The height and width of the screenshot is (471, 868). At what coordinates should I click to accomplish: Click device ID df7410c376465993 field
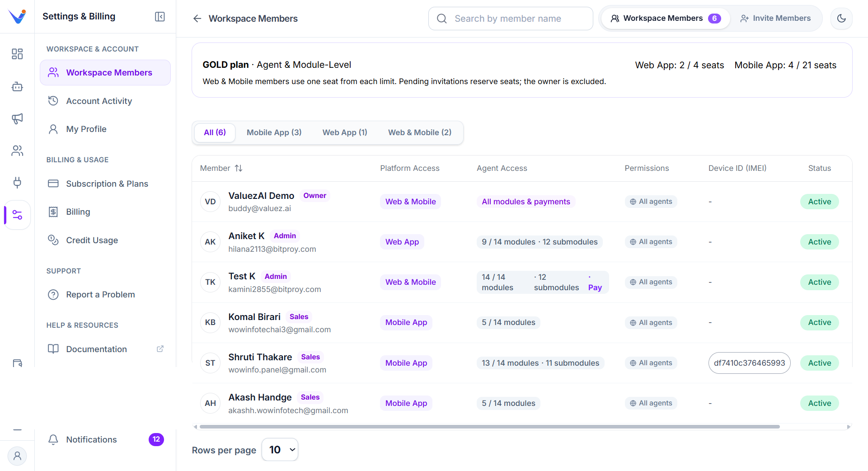pyautogui.click(x=749, y=363)
